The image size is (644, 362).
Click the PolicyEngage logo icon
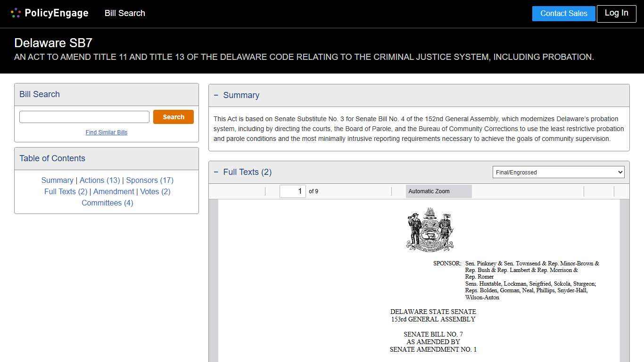click(16, 13)
